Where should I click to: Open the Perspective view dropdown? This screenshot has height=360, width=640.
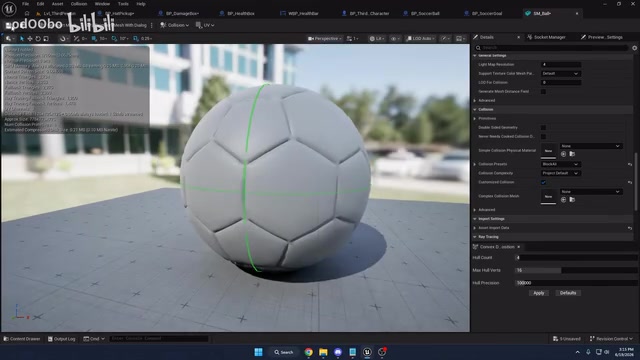click(325, 38)
